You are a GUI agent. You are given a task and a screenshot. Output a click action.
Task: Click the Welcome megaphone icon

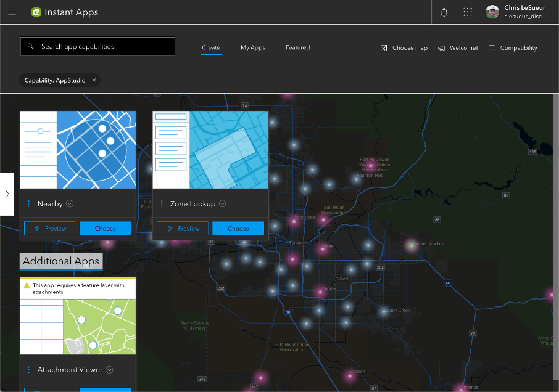[x=441, y=48]
